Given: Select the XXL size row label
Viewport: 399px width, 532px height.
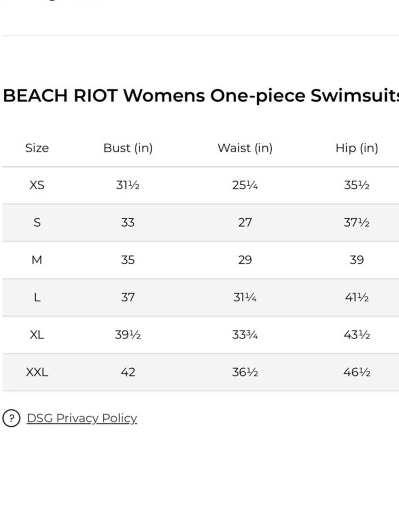Looking at the screenshot, I should 37,372.
